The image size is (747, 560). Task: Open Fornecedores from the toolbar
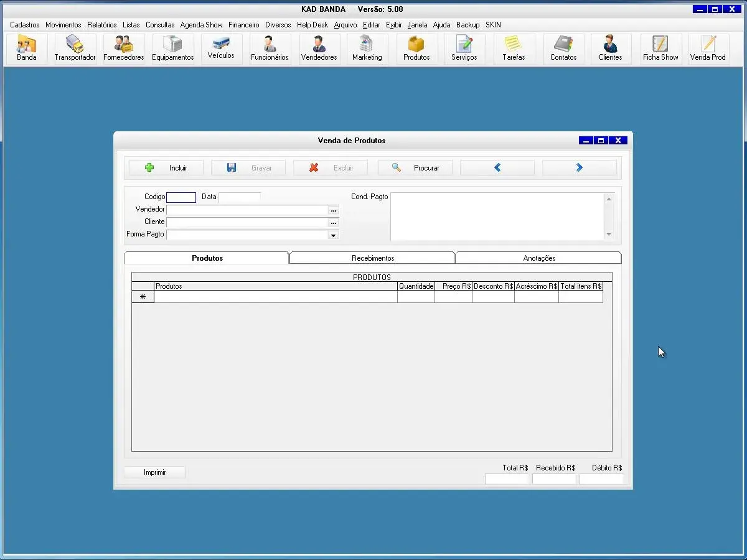tap(123, 49)
